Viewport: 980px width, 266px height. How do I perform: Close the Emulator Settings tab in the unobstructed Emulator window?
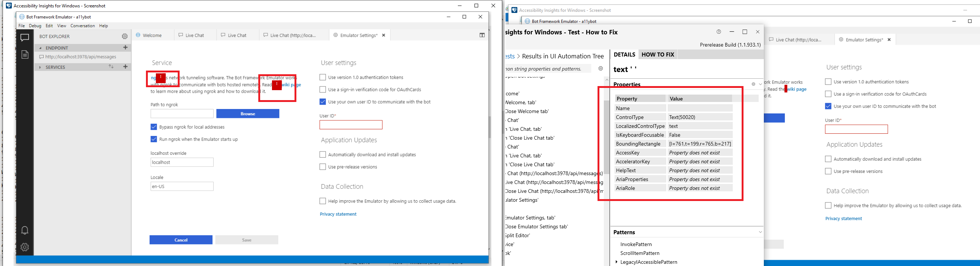tap(384, 35)
